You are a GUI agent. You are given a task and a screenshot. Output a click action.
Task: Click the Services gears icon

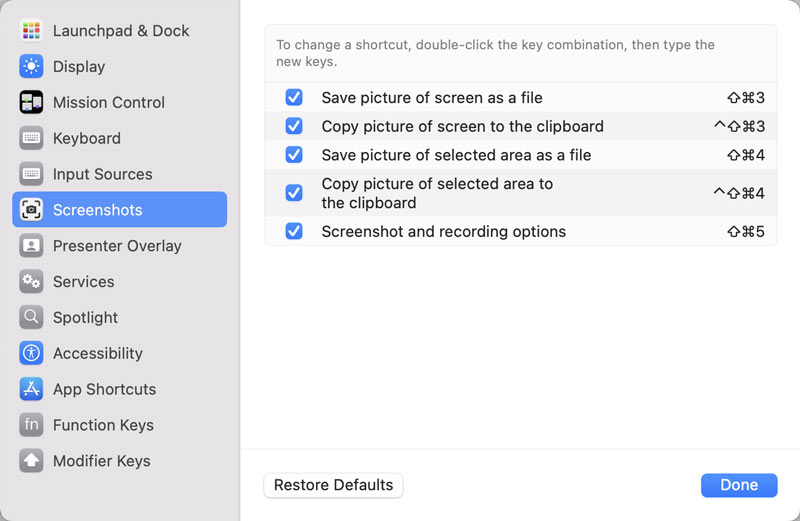point(31,282)
